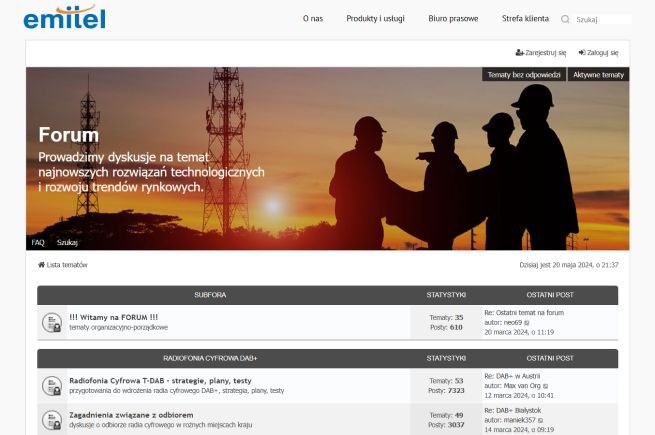Open Lista tematów breadcrumb
The width and height of the screenshot is (655, 435).
pyautogui.click(x=67, y=265)
